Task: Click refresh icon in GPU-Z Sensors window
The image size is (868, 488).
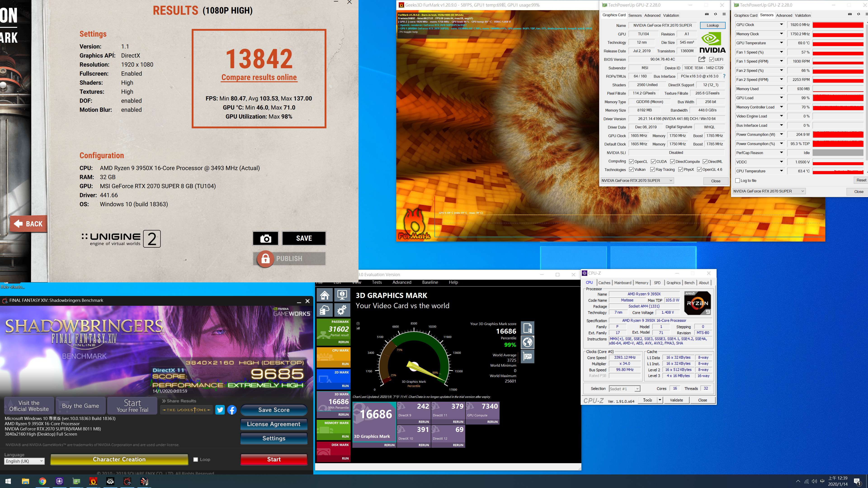Action: [x=859, y=14]
